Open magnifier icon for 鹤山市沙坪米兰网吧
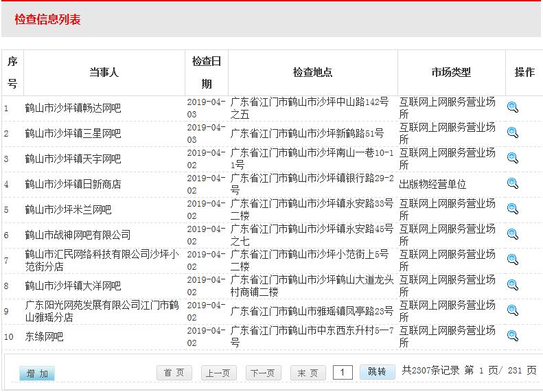The width and height of the screenshot is (543, 392). tap(512, 209)
